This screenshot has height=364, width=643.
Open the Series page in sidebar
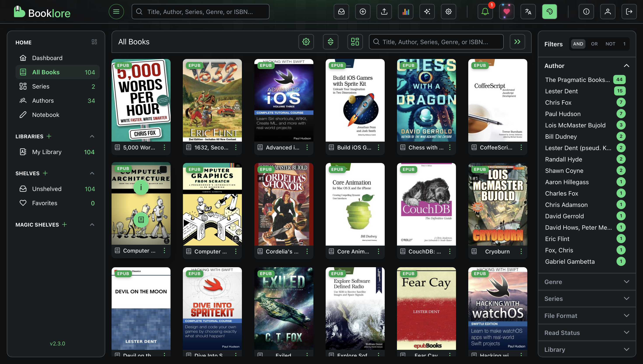pos(57,86)
